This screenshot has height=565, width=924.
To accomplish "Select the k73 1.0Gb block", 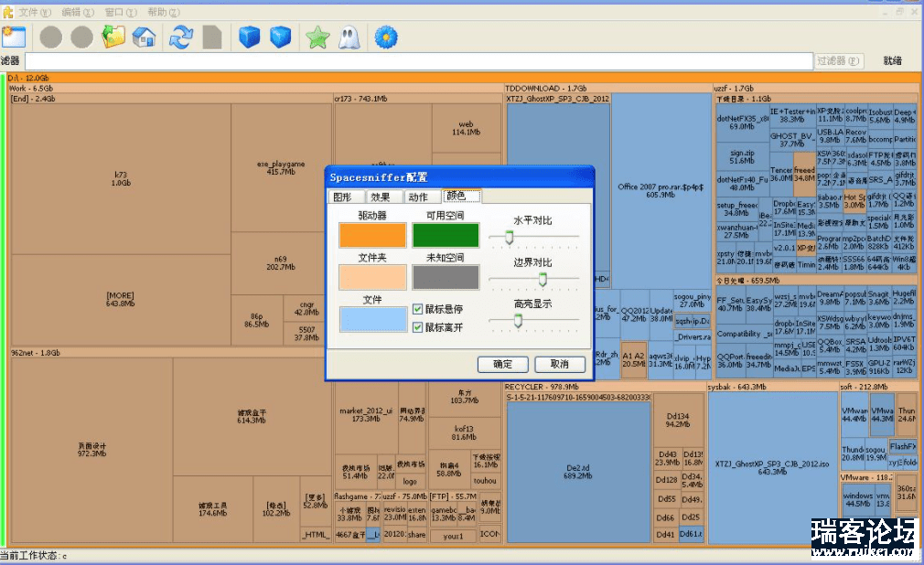I will [x=121, y=178].
